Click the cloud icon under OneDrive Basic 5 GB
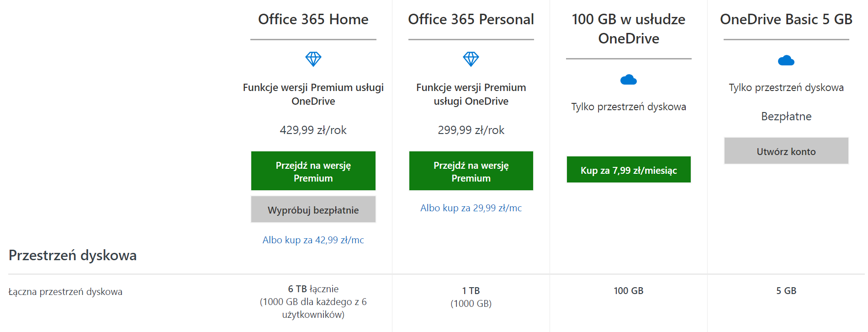This screenshot has height=332, width=868. pos(786,60)
